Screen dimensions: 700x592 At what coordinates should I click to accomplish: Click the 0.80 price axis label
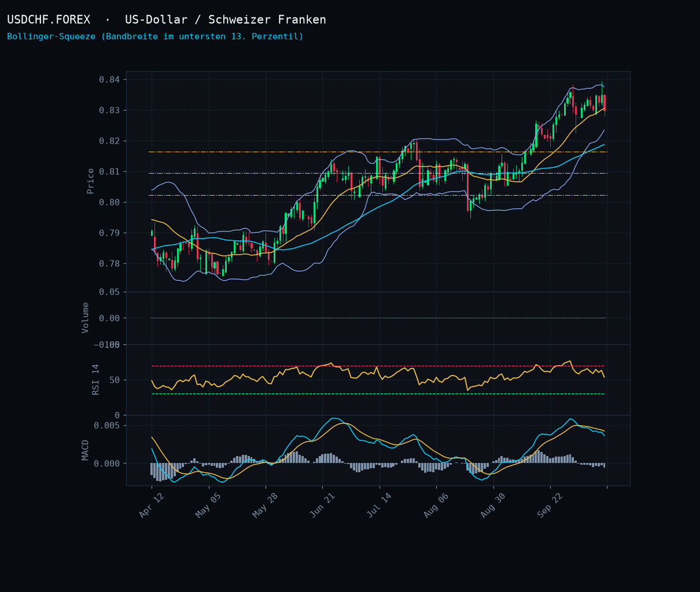[109, 202]
